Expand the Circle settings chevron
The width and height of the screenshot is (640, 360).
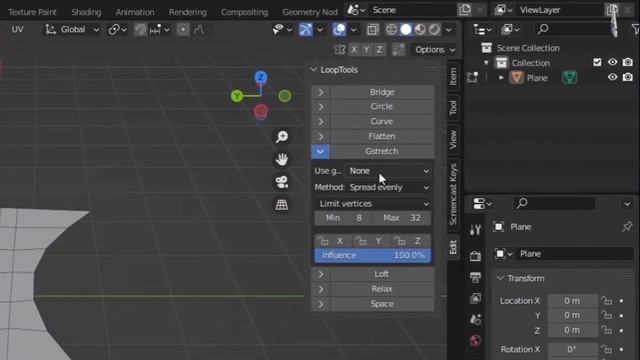[x=320, y=107]
